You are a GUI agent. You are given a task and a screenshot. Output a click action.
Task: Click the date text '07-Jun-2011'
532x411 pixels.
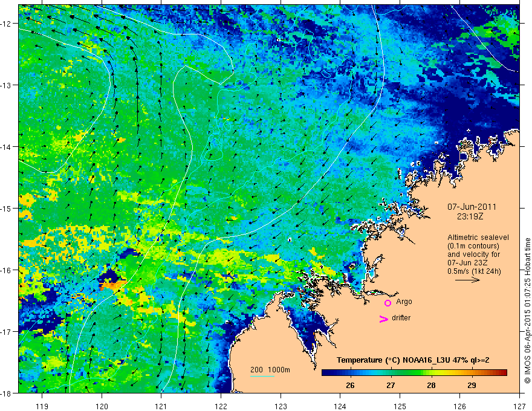point(472,207)
